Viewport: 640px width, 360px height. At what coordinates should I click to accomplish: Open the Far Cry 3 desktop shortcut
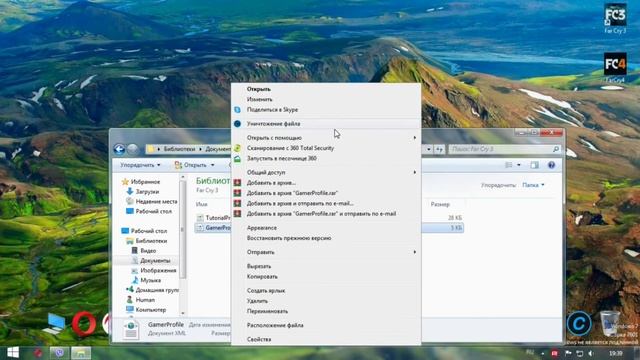click(615, 18)
